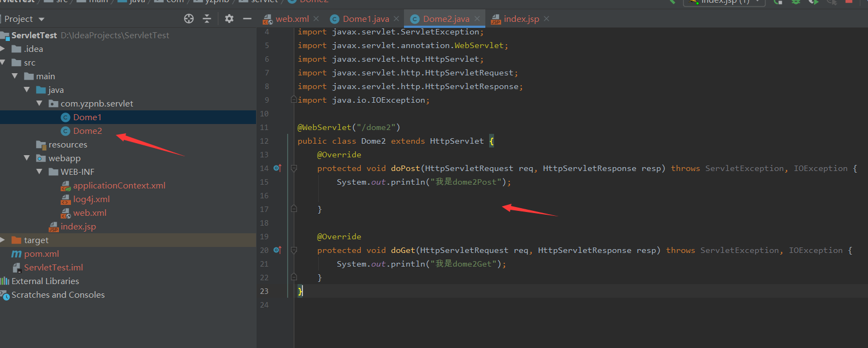Collapse the webapp folder arrow

click(27, 158)
